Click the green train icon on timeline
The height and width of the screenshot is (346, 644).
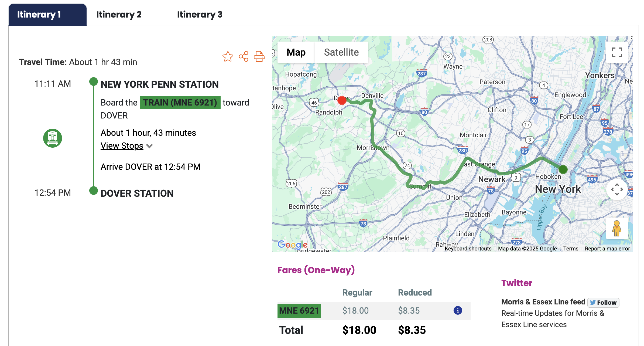[x=53, y=138]
